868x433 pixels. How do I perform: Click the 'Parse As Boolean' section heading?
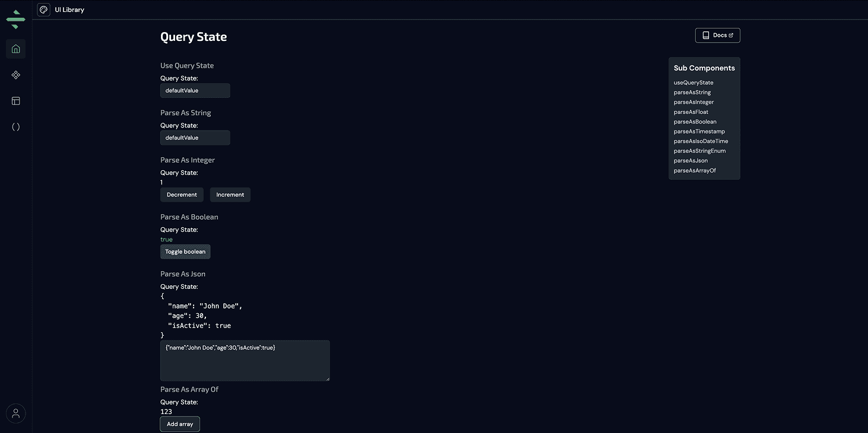(x=189, y=217)
